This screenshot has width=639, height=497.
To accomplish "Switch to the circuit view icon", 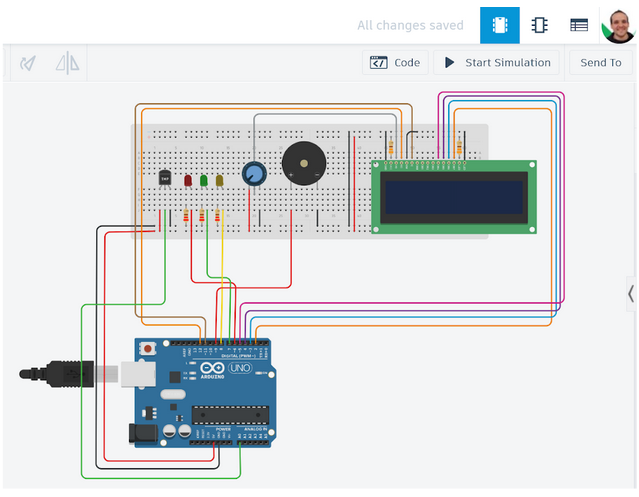I will coord(499,25).
